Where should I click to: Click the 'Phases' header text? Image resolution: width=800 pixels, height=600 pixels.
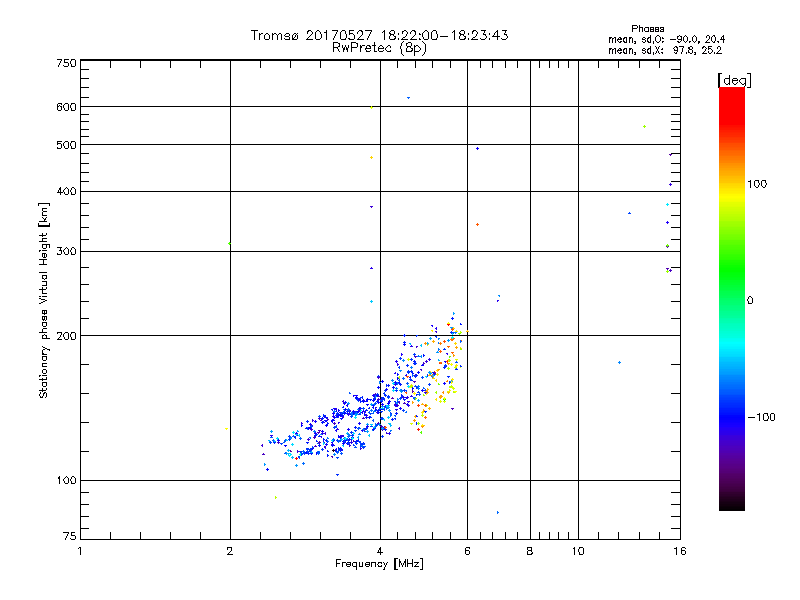click(x=647, y=29)
